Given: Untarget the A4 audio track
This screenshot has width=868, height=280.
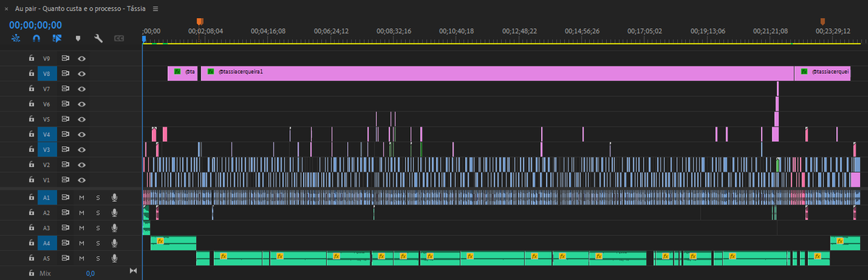Looking at the screenshot, I should click(x=47, y=242).
